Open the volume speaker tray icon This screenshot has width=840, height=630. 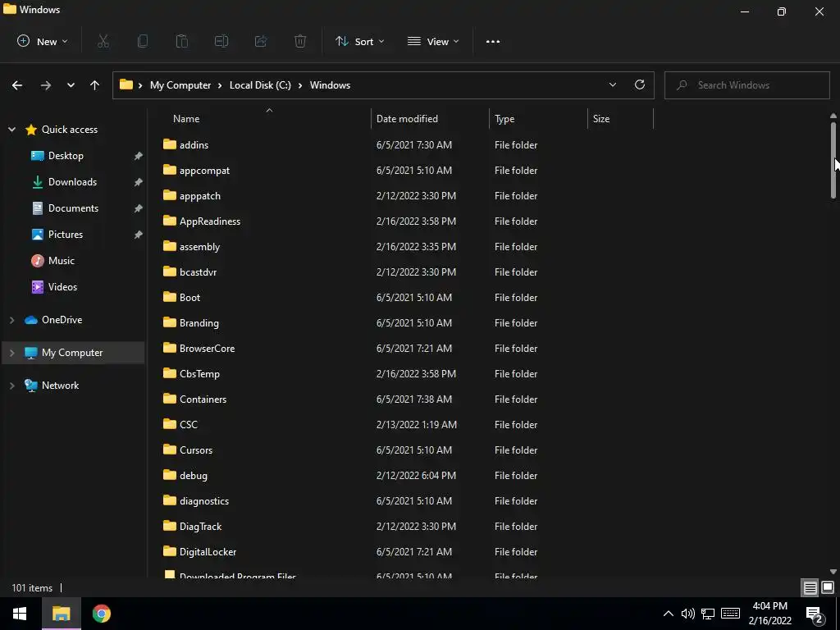point(688,614)
